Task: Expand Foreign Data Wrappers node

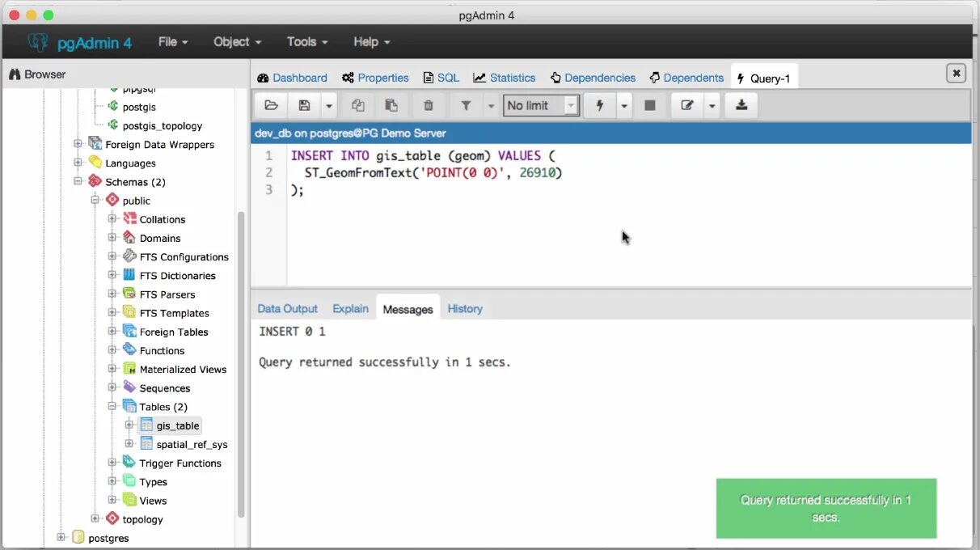Action: point(78,144)
